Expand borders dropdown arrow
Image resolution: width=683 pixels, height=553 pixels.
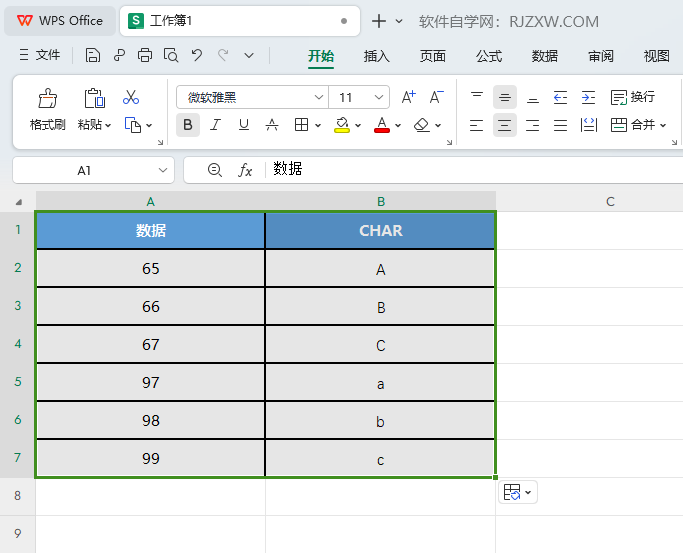[x=318, y=126]
